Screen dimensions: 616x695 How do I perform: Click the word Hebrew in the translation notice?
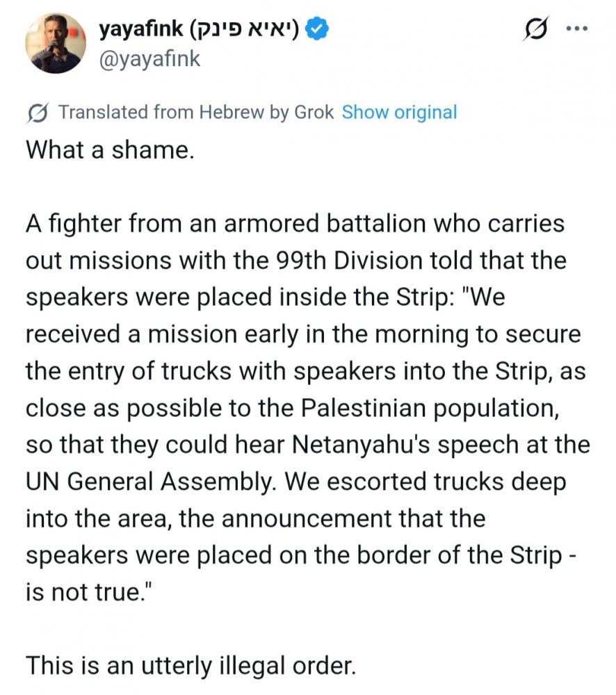click(232, 112)
